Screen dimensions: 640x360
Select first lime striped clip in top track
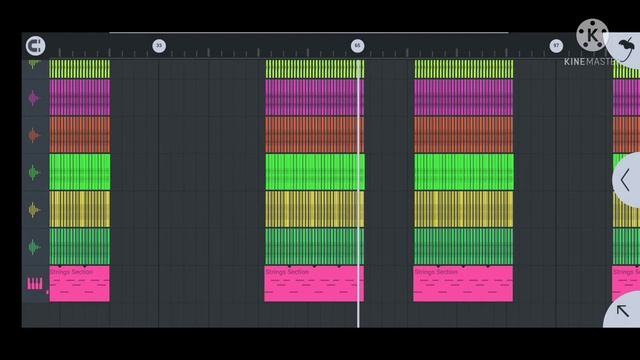[x=80, y=69]
